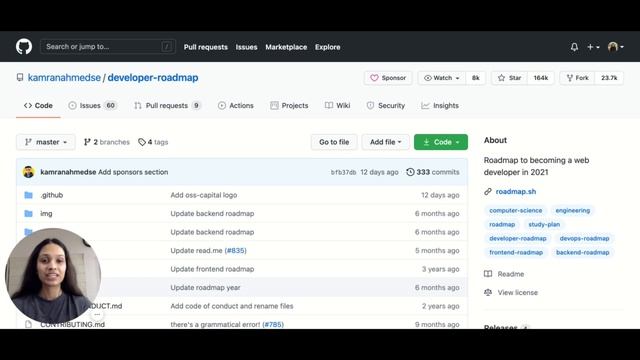Select the engineering topic tag

[573, 210]
